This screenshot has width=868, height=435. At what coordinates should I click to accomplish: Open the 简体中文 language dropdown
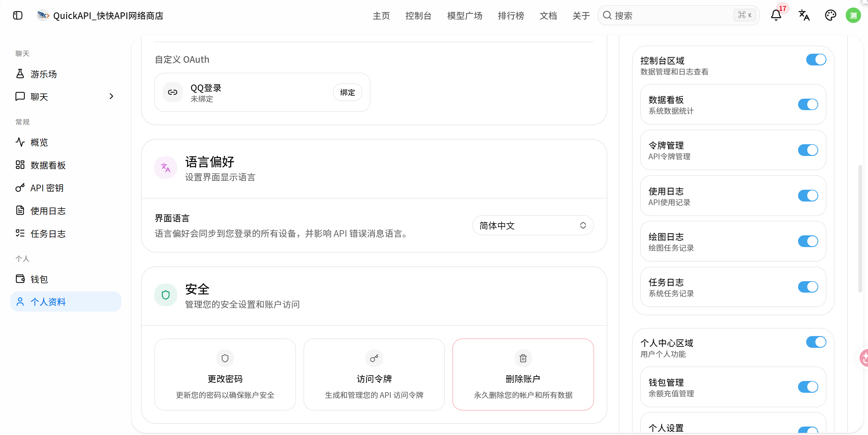pyautogui.click(x=533, y=225)
